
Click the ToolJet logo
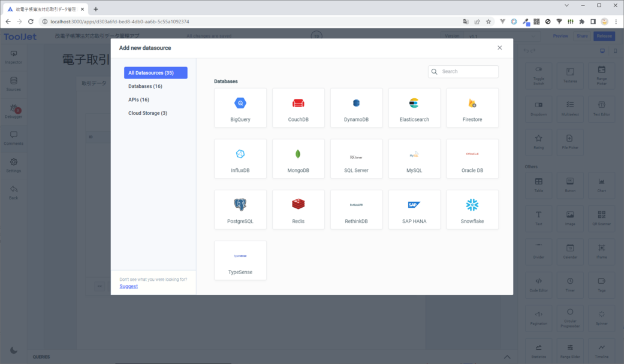coord(20,37)
